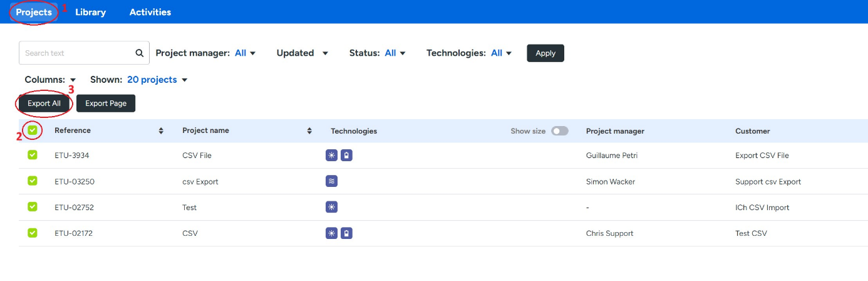This screenshot has width=868, height=281.
Task: Click the solar icon for ETU-02752
Action: [332, 207]
